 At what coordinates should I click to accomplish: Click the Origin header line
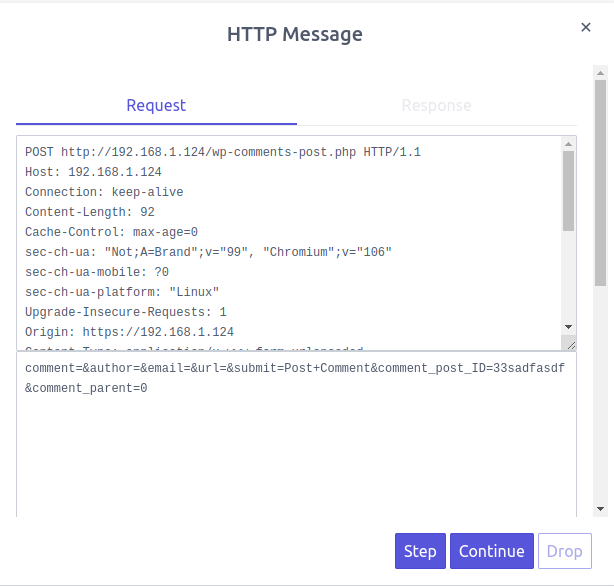(x=129, y=332)
